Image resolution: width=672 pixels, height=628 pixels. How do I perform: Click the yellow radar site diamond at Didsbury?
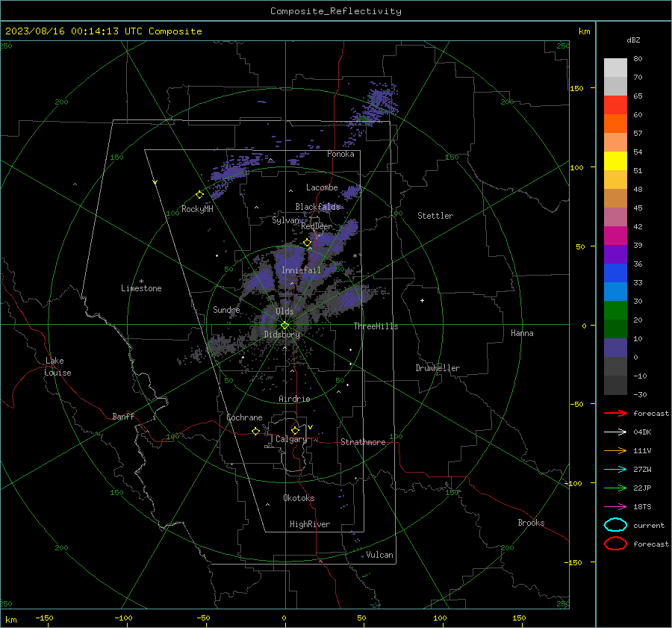(x=285, y=326)
